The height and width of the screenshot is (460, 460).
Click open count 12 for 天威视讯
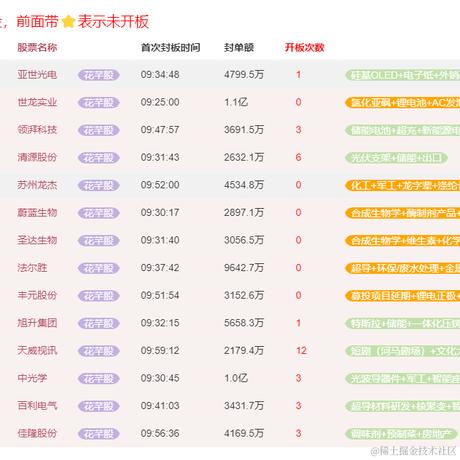tap(301, 350)
